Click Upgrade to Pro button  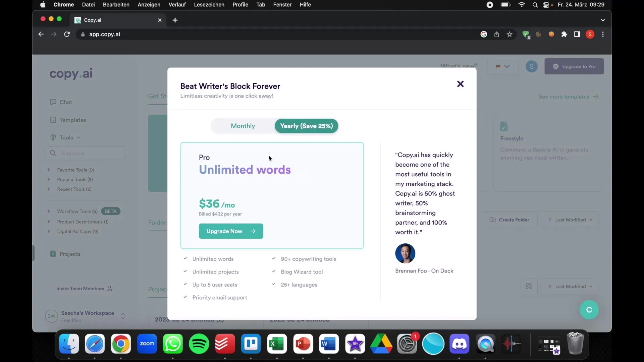(x=574, y=66)
